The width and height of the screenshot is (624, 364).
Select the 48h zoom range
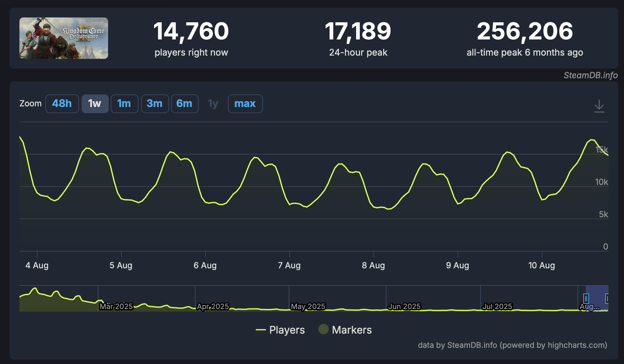62,104
